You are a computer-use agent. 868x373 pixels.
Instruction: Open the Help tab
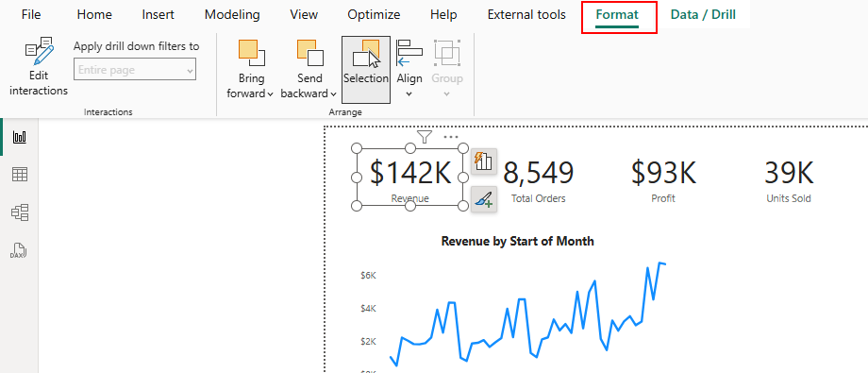point(443,15)
